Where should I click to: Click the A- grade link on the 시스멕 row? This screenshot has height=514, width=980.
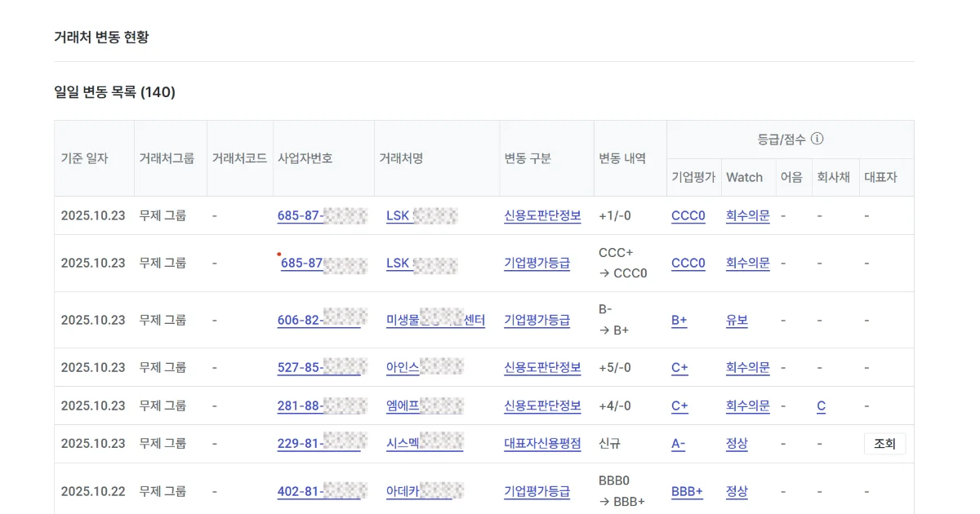(679, 443)
